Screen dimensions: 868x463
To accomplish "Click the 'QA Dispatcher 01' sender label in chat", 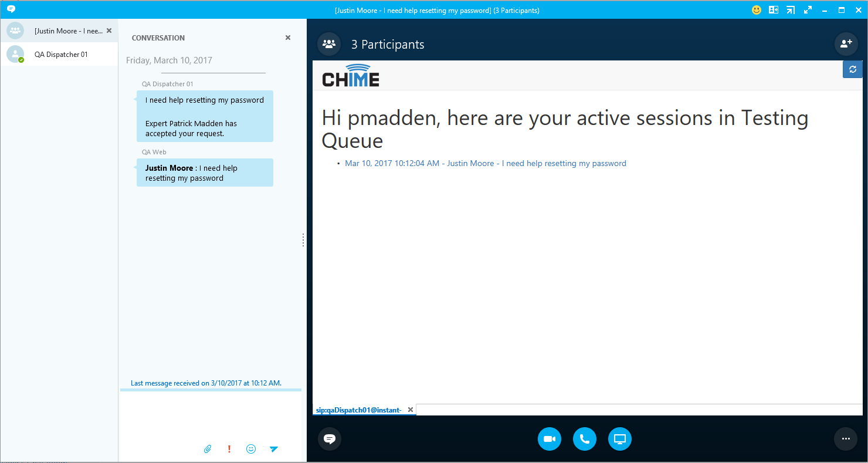I will pyautogui.click(x=168, y=84).
